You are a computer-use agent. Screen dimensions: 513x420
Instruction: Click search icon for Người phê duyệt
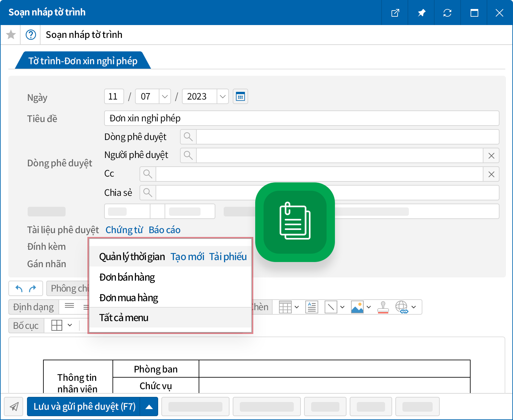point(188,155)
